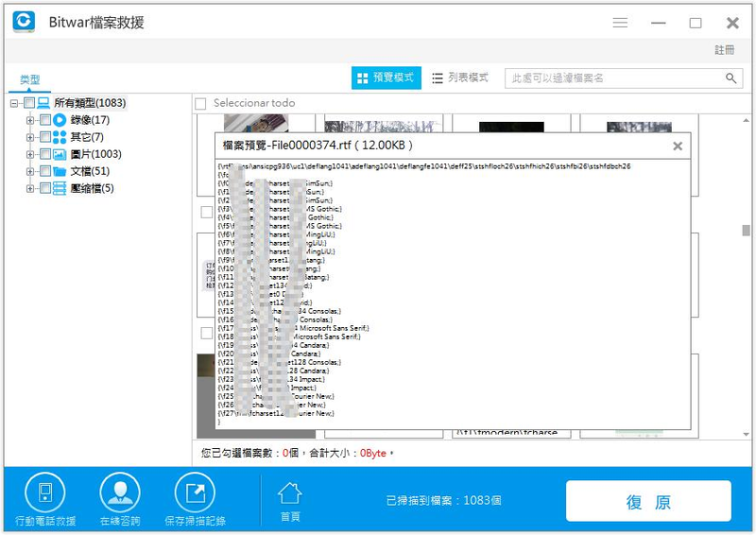Screen dimensions: 756x535
Task: Go to 首頁 home icon
Action: 290,493
